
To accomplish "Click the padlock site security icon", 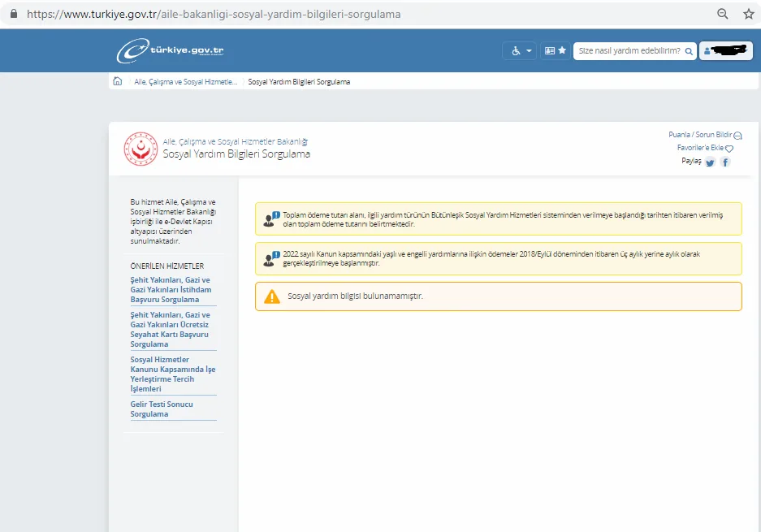I will (14, 14).
